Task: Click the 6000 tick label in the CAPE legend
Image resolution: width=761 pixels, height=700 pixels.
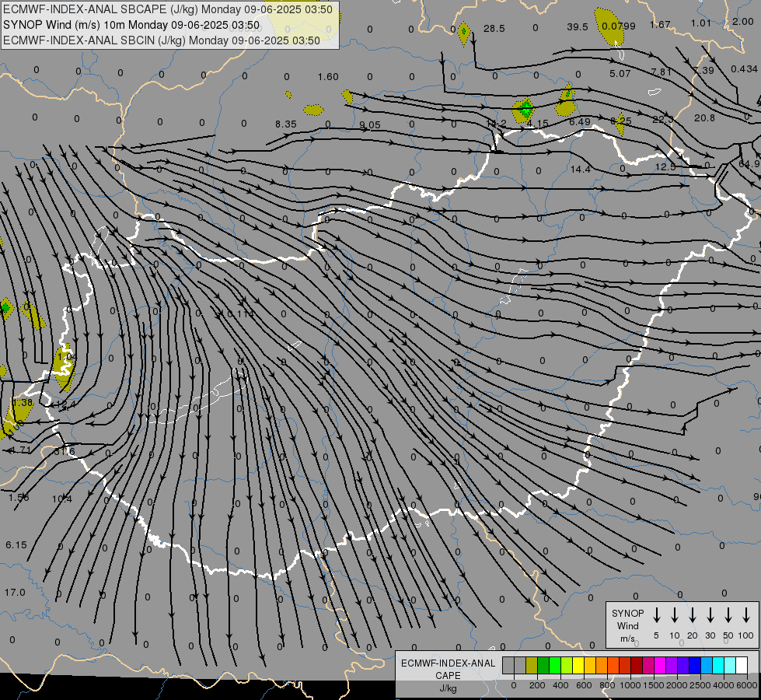Action: tap(747, 685)
